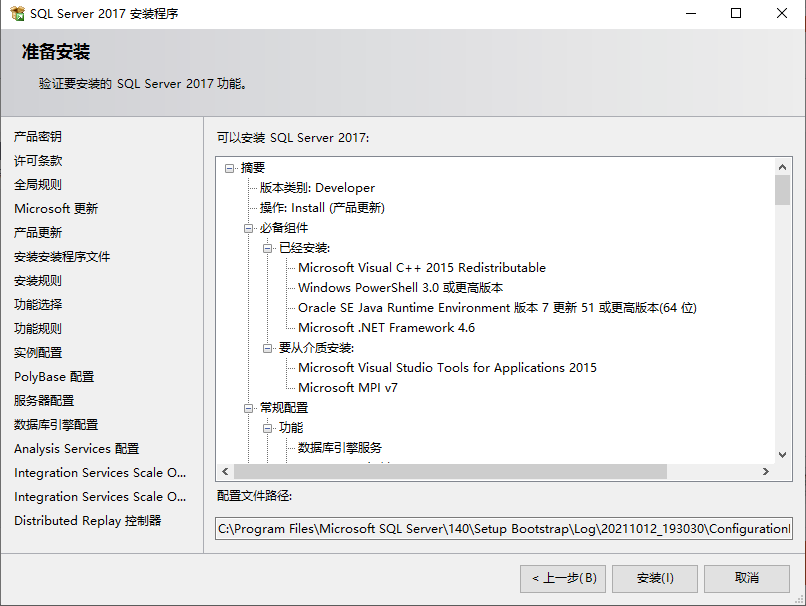
Task: Select Analysis Services 配置 in sidebar
Action: tap(75, 448)
